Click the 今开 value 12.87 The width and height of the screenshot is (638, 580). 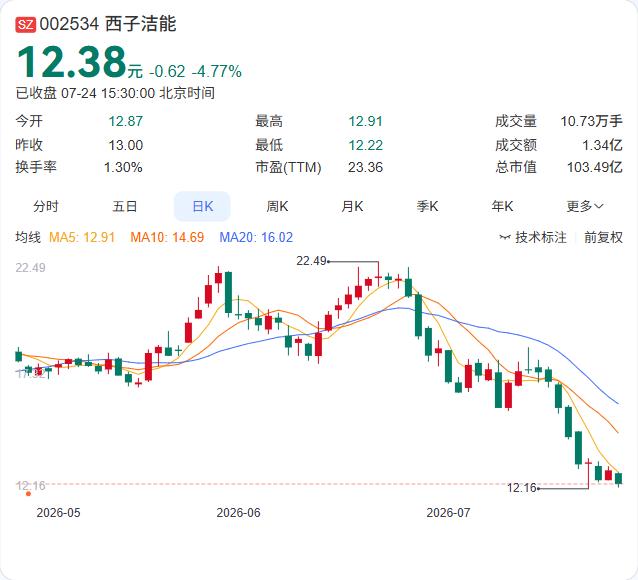pos(126,121)
